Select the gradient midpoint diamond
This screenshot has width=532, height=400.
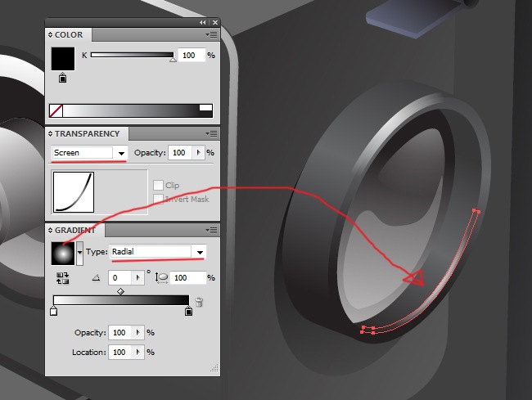121,291
